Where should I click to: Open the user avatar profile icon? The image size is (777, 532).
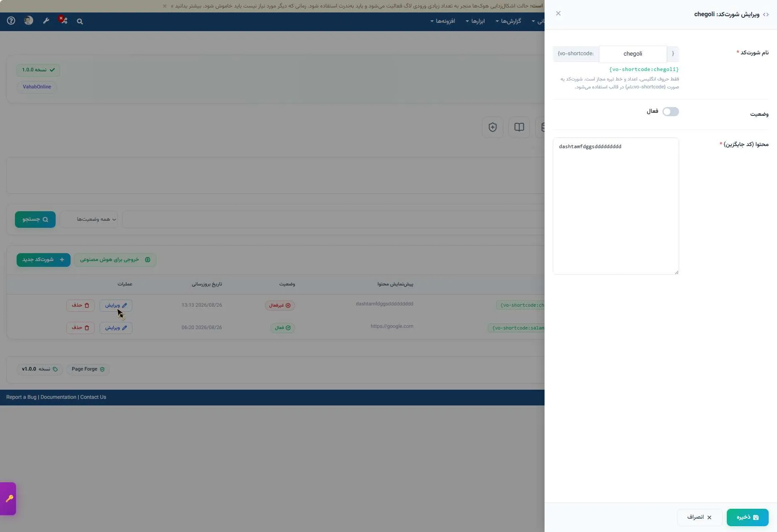(29, 20)
